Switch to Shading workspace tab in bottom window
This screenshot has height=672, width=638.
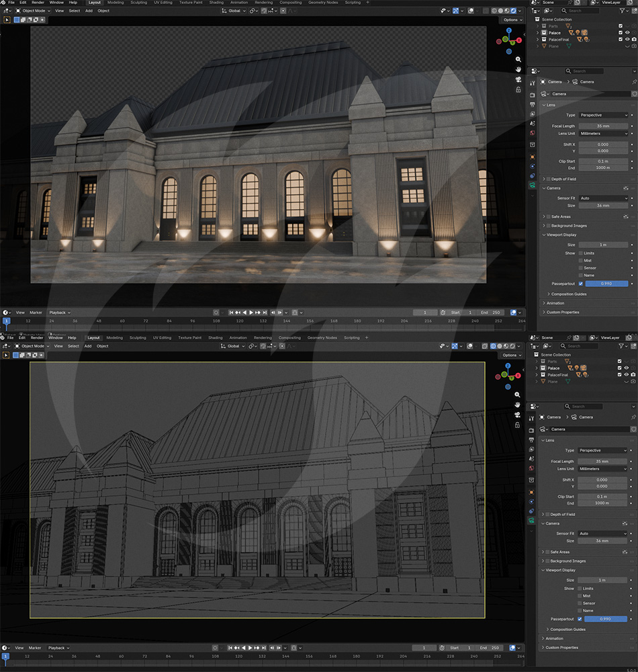pos(216,338)
